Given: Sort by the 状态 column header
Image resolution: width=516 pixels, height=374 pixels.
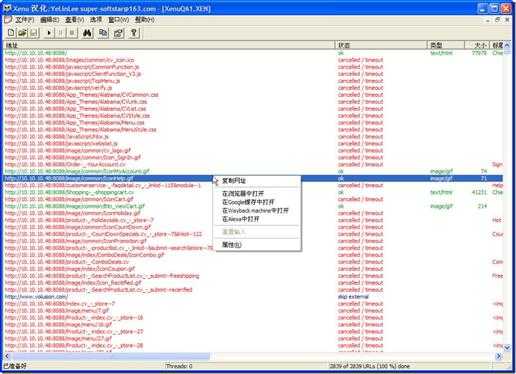Looking at the screenshot, I should point(381,45).
